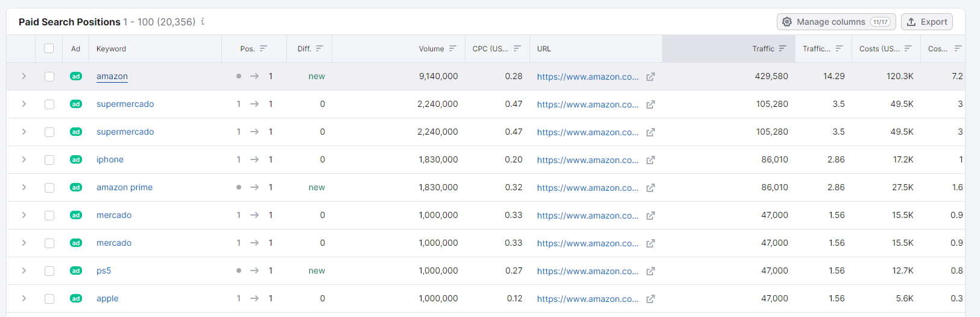Sort by CPC column sort icon

pos(517,49)
